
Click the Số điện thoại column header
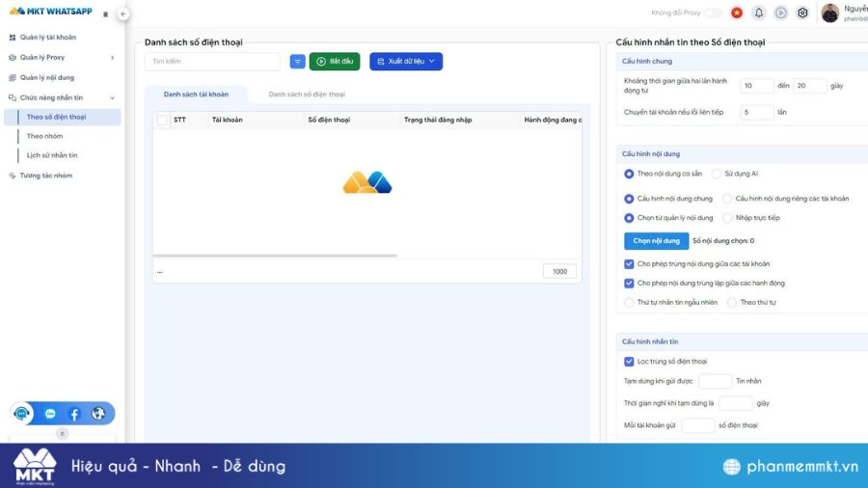tap(329, 120)
